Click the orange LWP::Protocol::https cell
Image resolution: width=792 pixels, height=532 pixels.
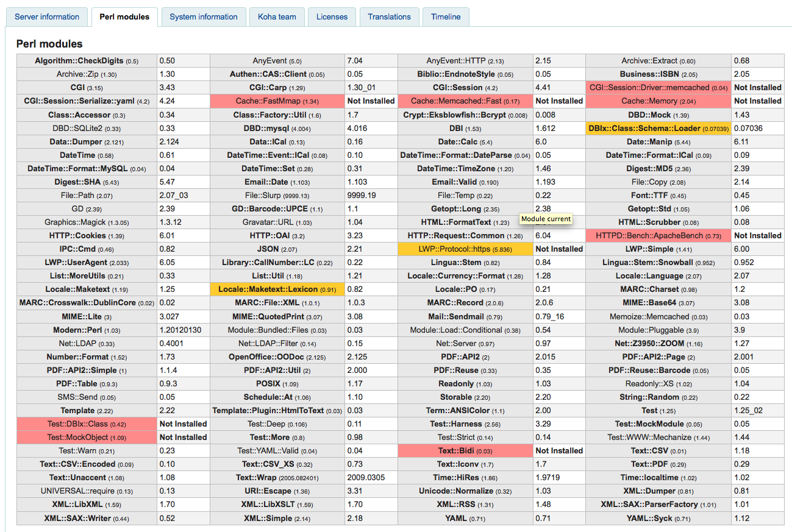(x=465, y=249)
